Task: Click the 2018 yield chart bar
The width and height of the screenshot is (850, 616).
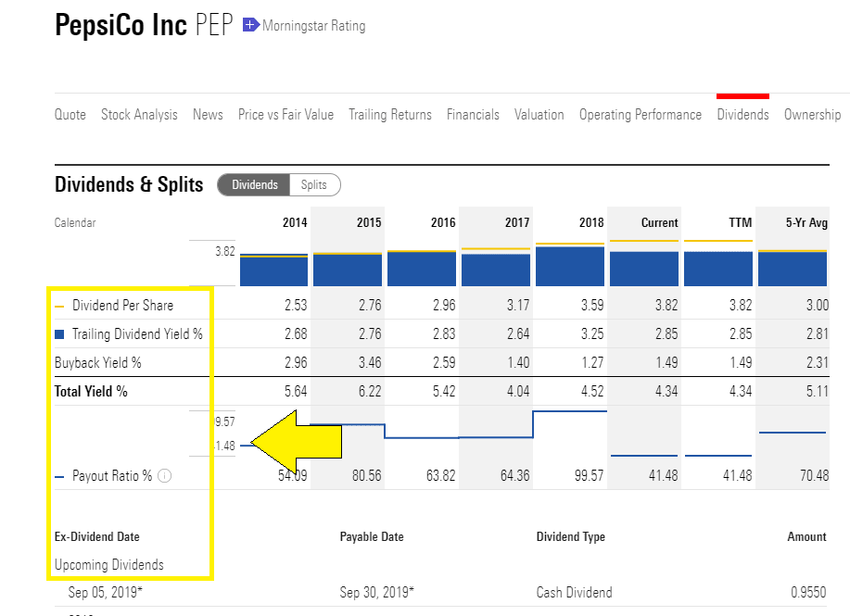Action: pos(570,266)
